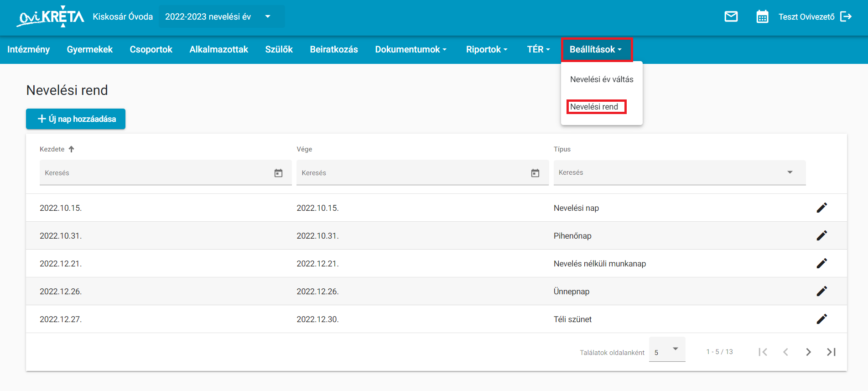Open date picker in Kezdete filter

point(278,173)
